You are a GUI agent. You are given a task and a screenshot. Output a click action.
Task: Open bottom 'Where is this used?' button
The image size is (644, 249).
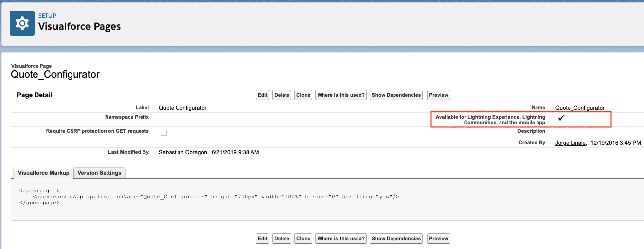341,238
